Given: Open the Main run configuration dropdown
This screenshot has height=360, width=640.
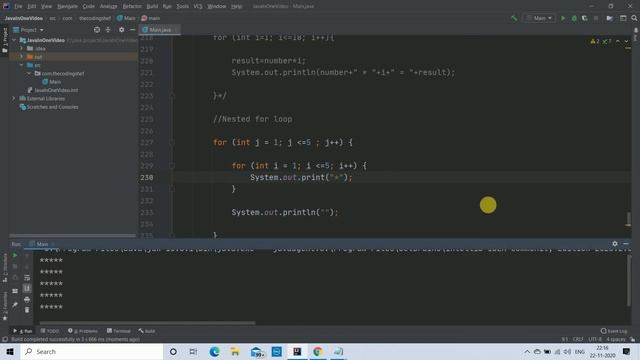Looking at the screenshot, I should click(539, 18).
